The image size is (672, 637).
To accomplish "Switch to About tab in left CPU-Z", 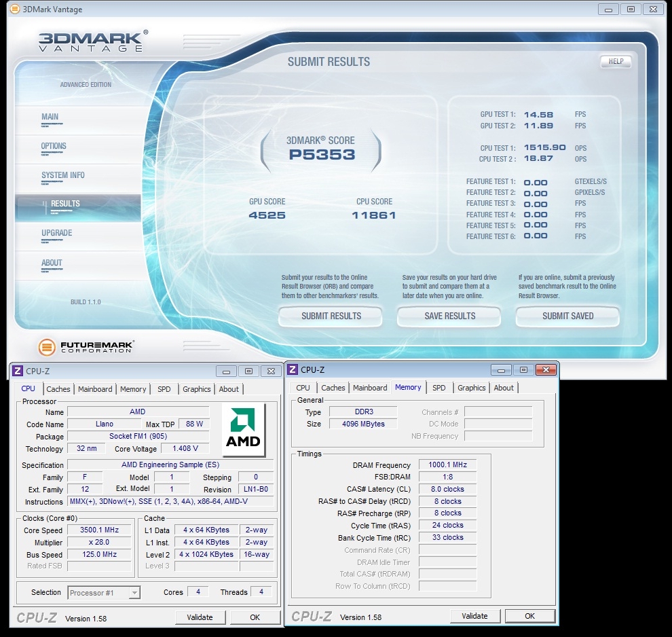I will coord(229,389).
